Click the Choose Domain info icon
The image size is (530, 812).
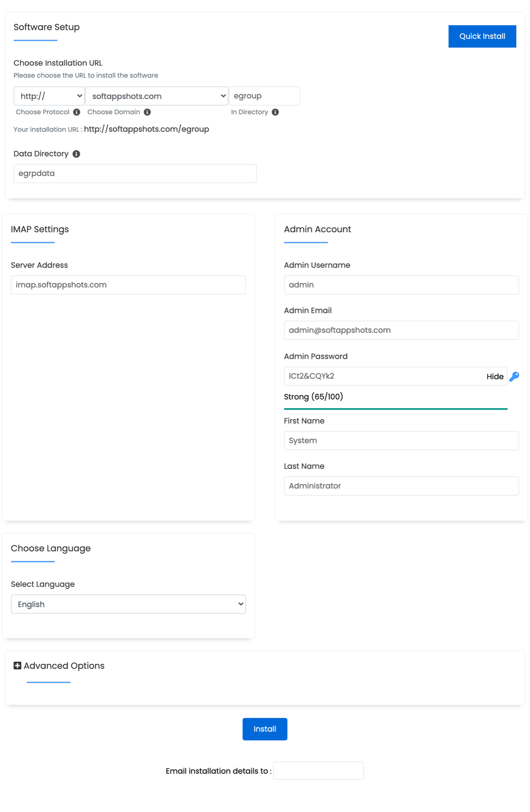click(147, 112)
